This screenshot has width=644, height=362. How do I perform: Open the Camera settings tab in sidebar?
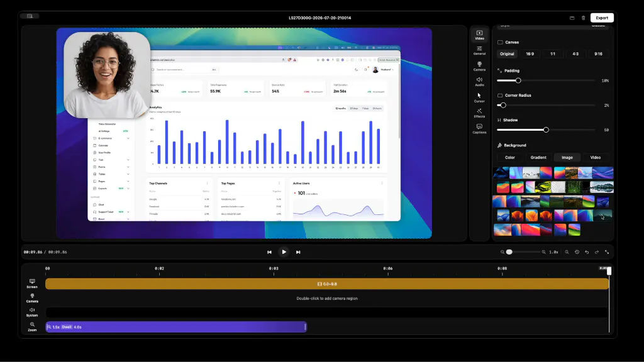(479, 66)
